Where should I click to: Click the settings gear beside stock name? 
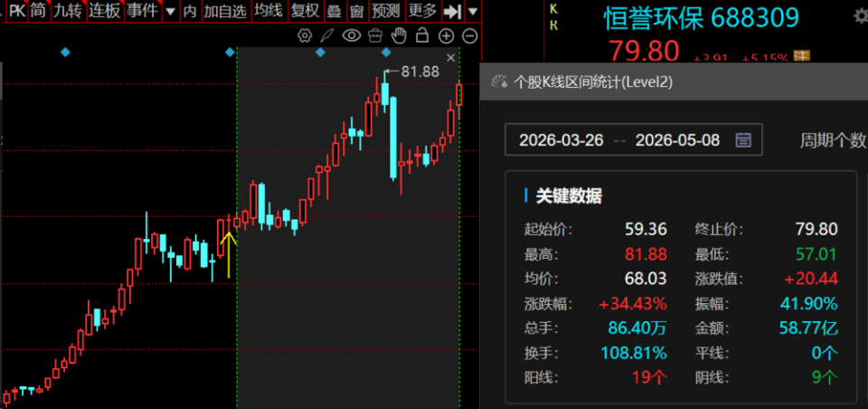coord(861,16)
